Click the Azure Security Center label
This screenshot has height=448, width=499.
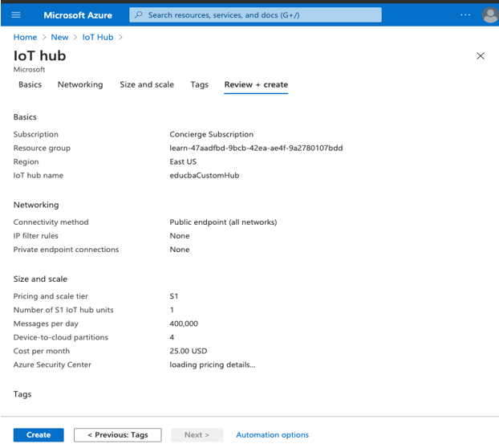click(52, 365)
